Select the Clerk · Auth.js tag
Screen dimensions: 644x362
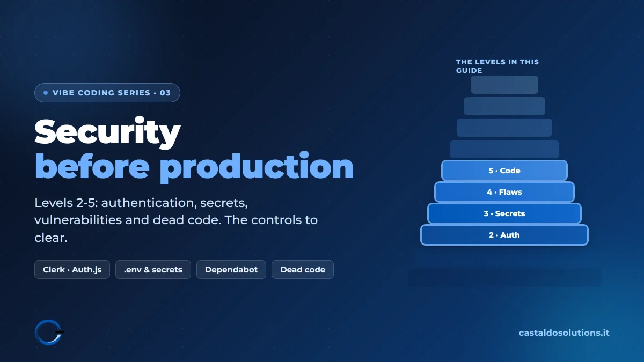pos(72,270)
